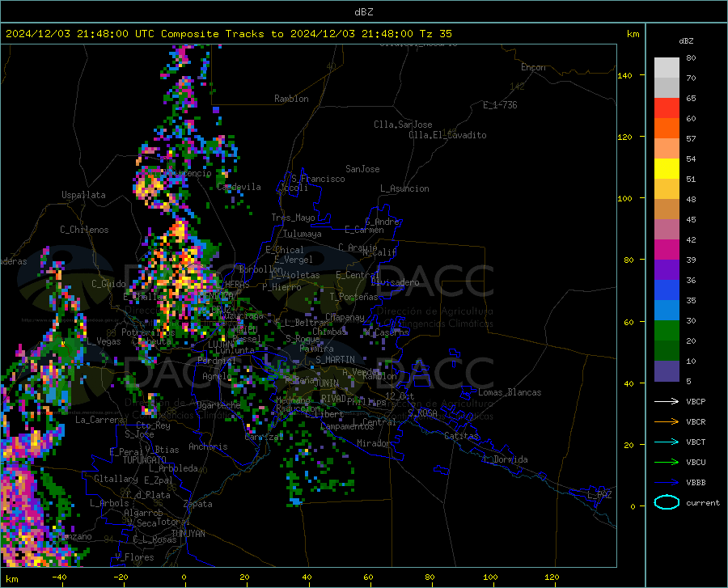The width and height of the screenshot is (728, 588).
Task: Pick the gray 65-70 dBZ swatch
Action: 667,88
